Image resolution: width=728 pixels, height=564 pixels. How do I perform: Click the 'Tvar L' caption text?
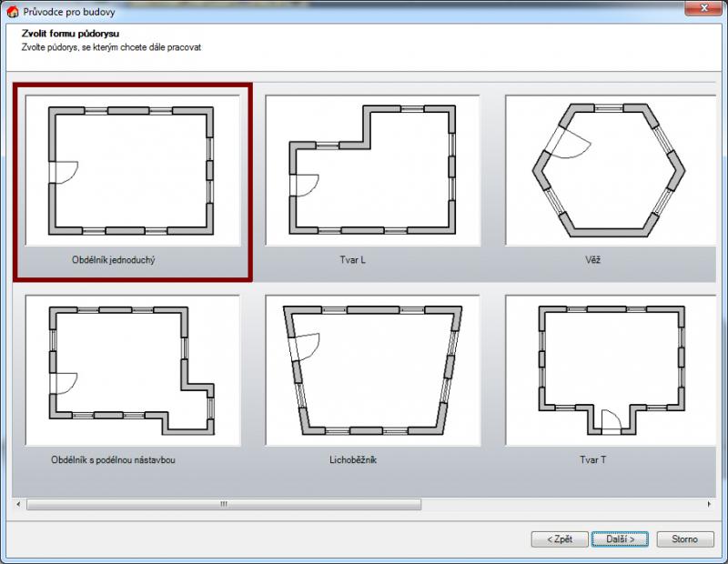(x=352, y=260)
